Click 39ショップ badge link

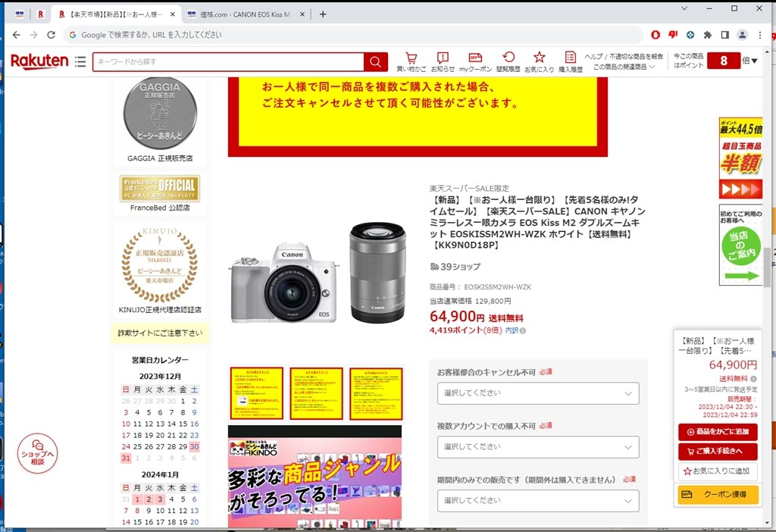click(455, 267)
